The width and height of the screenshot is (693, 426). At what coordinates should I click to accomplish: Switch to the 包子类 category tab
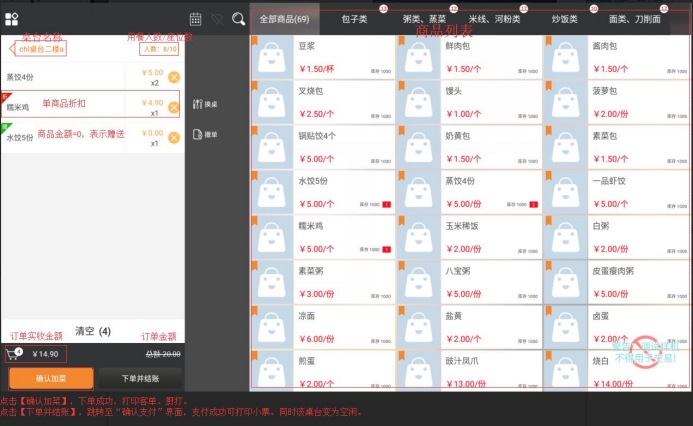click(x=356, y=18)
